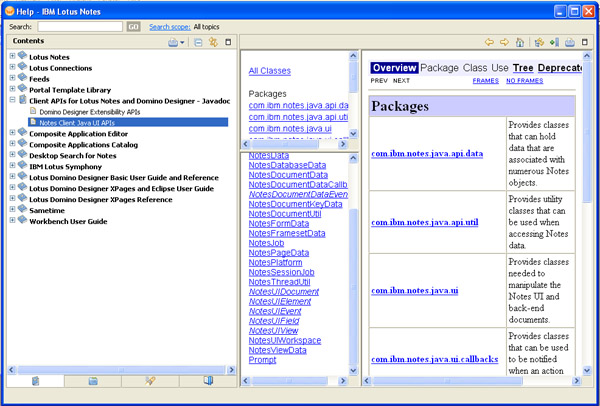This screenshot has width=600, height=406.
Task: Click in the Search input field
Action: 80,26
